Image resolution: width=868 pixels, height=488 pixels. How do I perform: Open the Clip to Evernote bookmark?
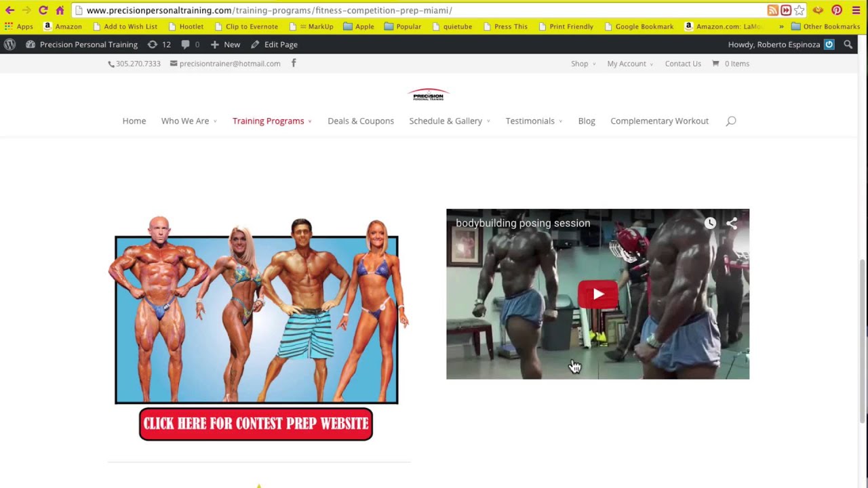(246, 26)
